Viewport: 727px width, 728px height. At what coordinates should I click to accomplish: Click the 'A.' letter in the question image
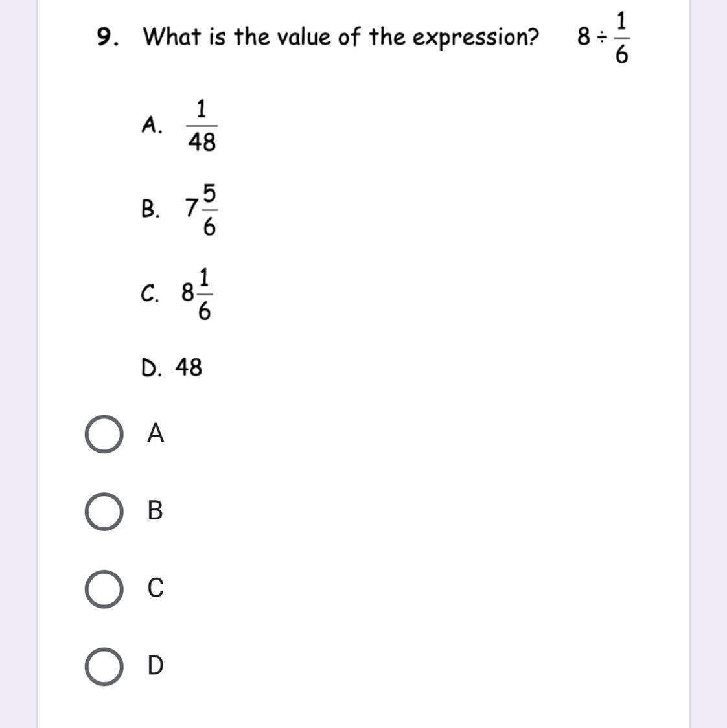click(152, 124)
